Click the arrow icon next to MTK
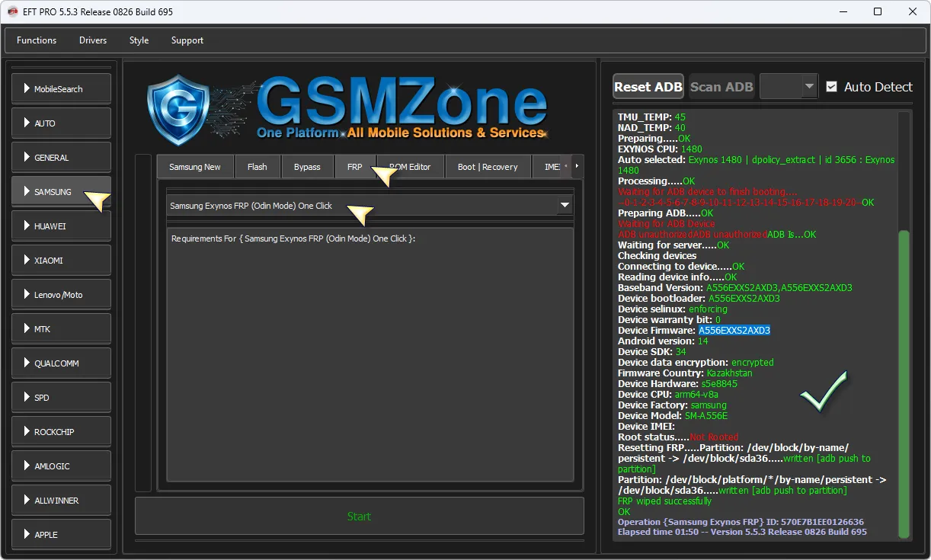Viewport: 931px width, 560px height. 27,329
